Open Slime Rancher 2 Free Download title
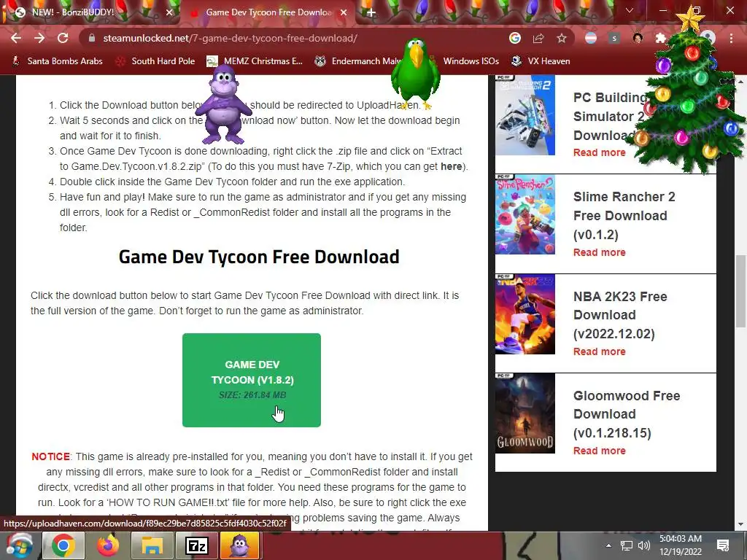This screenshot has height=560, width=747. coord(624,216)
